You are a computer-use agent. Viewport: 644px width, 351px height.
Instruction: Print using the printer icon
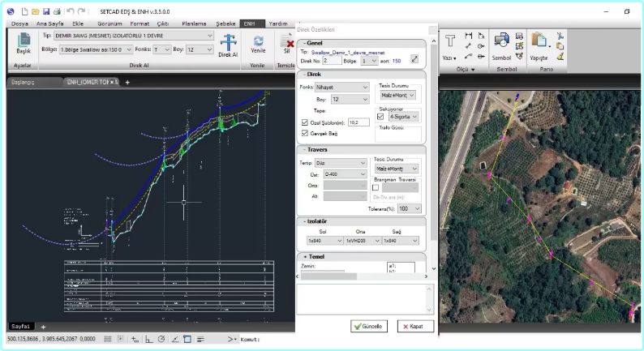click(57, 11)
